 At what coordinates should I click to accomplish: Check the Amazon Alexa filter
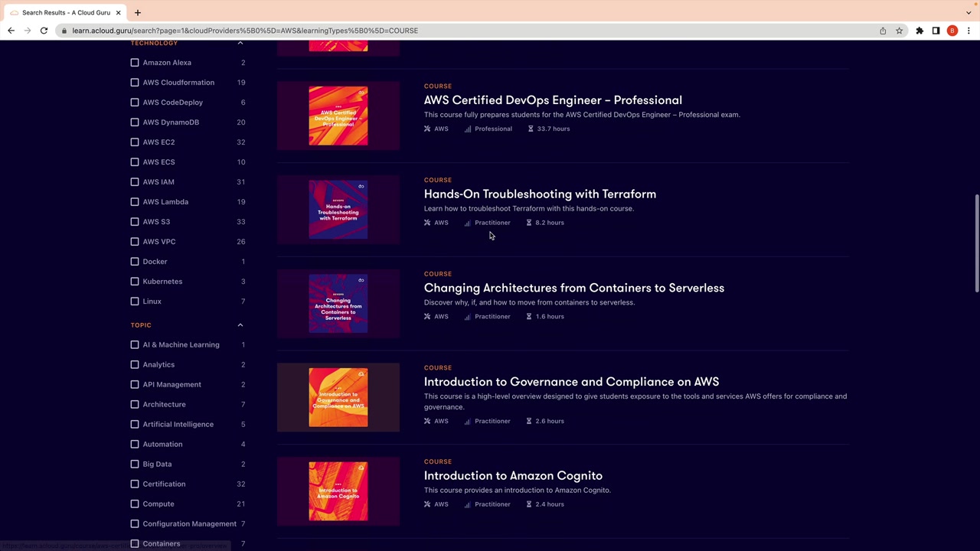(x=135, y=63)
